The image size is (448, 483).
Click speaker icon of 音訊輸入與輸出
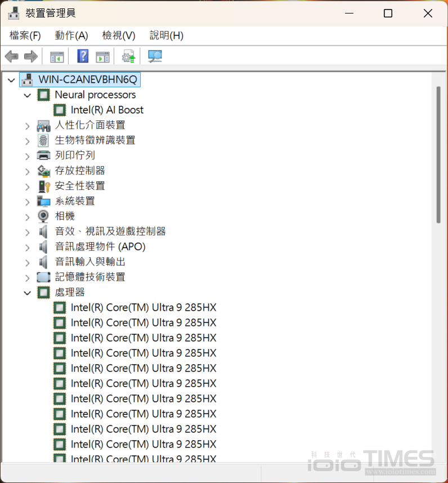click(x=43, y=262)
